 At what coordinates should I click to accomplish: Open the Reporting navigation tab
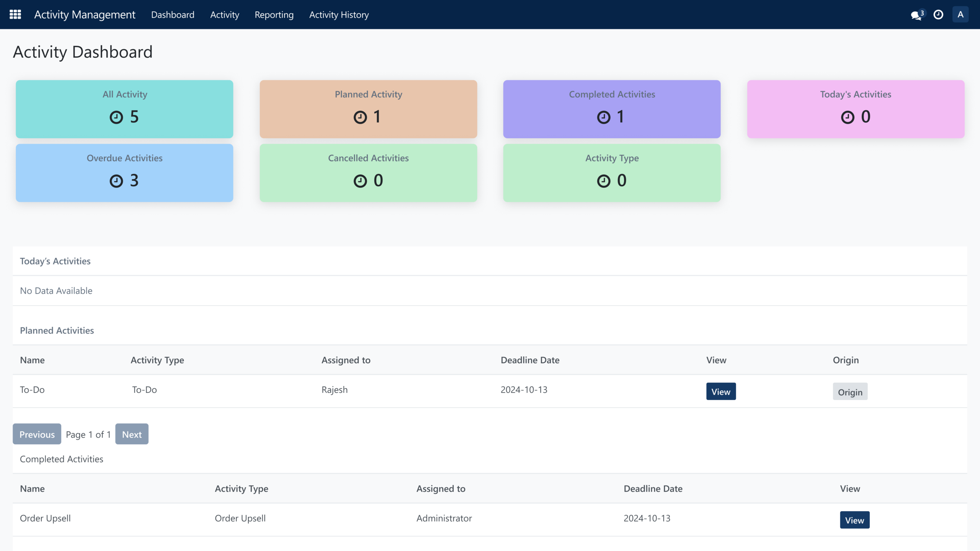click(274, 14)
